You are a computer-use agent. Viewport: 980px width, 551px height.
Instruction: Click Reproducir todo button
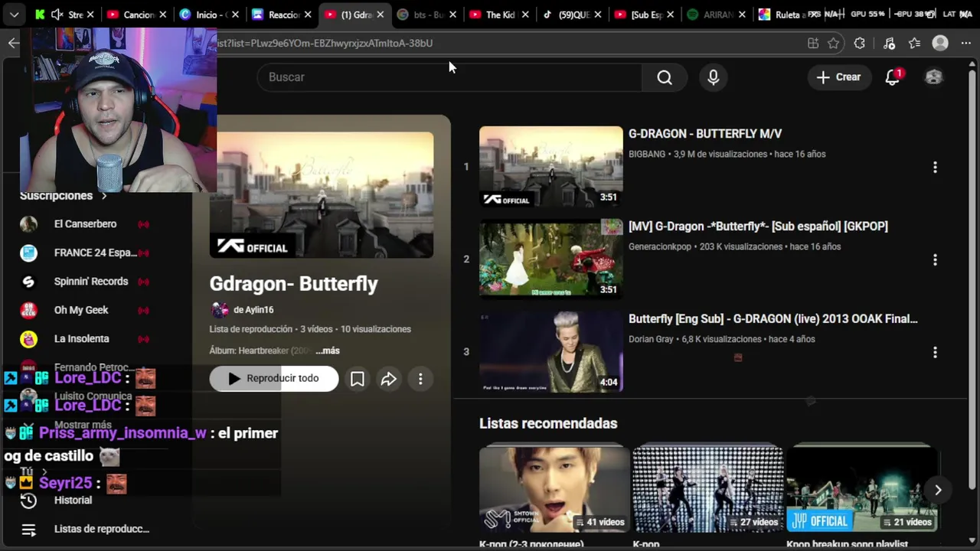pyautogui.click(x=274, y=379)
